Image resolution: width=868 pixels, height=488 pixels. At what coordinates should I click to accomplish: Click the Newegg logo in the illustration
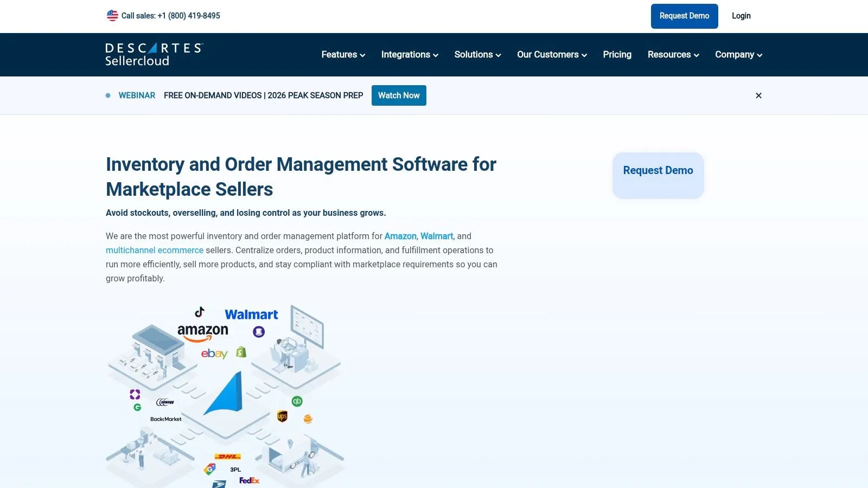[x=165, y=402]
